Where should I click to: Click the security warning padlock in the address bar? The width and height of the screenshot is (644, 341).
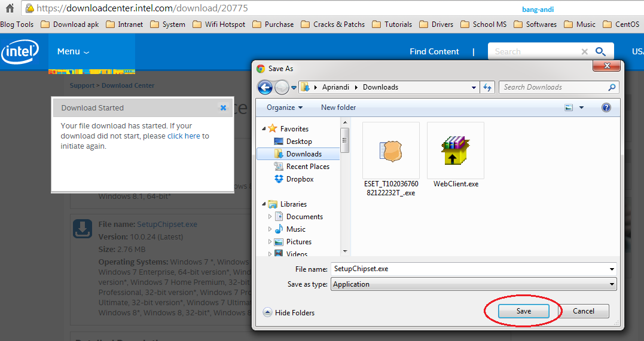[x=29, y=8]
